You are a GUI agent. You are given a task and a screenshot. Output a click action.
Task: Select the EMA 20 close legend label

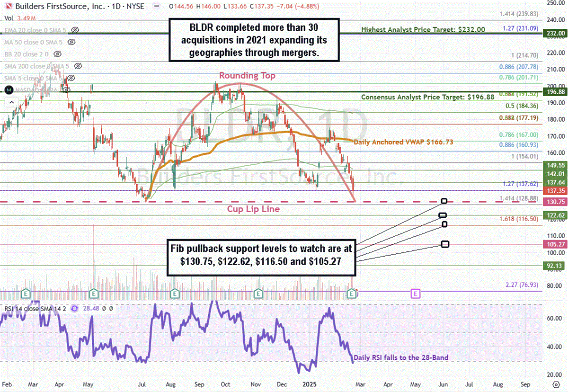[x=35, y=30]
